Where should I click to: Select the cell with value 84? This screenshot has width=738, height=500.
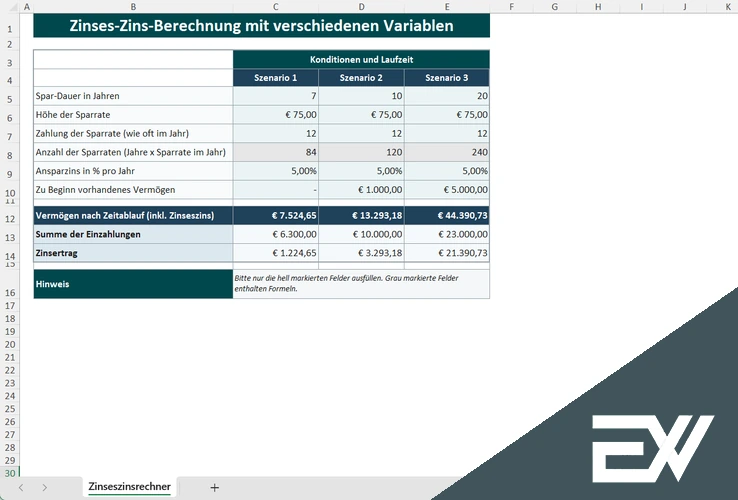tap(276, 152)
